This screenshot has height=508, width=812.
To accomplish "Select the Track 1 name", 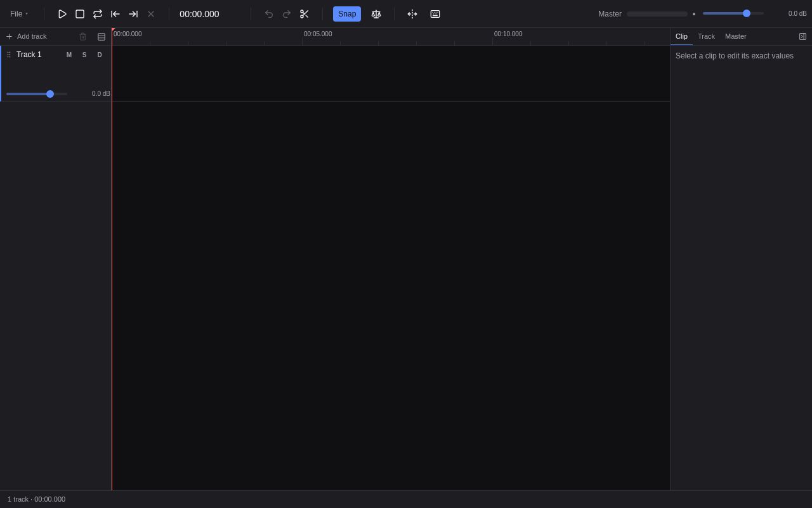I will coord(29,55).
